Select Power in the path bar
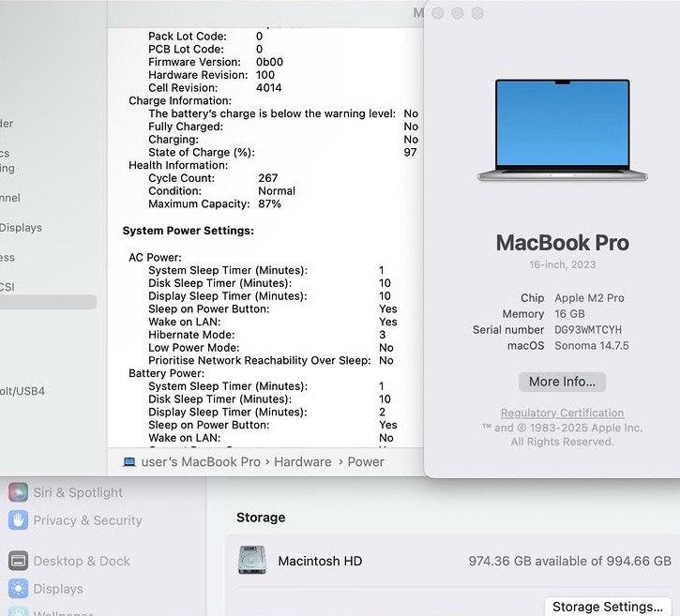 [x=366, y=462]
